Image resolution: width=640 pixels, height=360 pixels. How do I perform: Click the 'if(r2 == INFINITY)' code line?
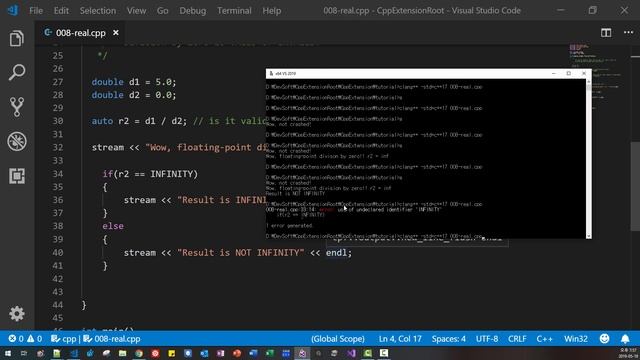150,174
